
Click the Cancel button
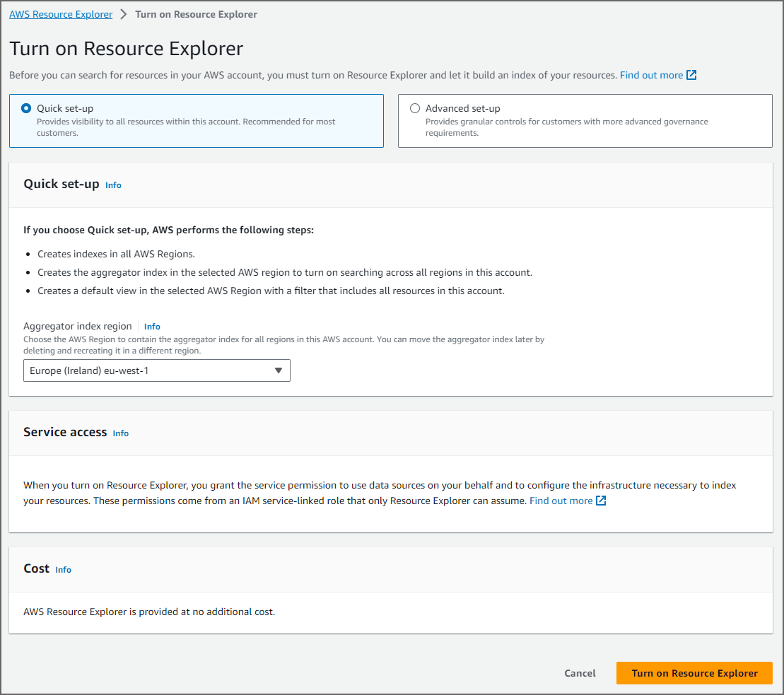(580, 673)
